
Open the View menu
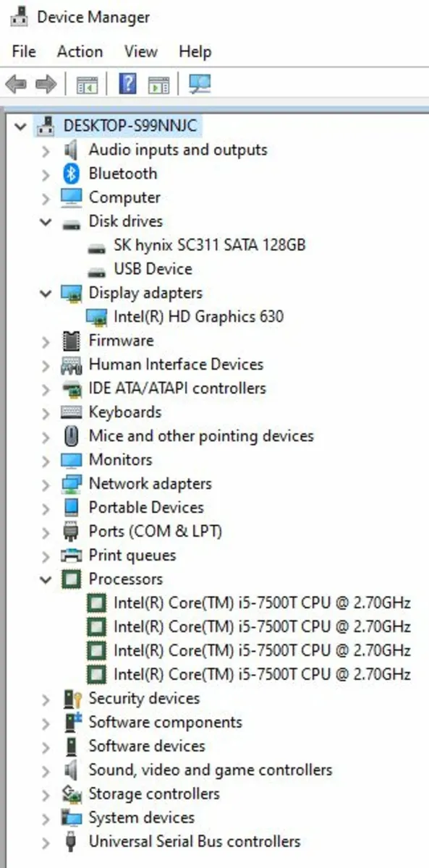140,51
